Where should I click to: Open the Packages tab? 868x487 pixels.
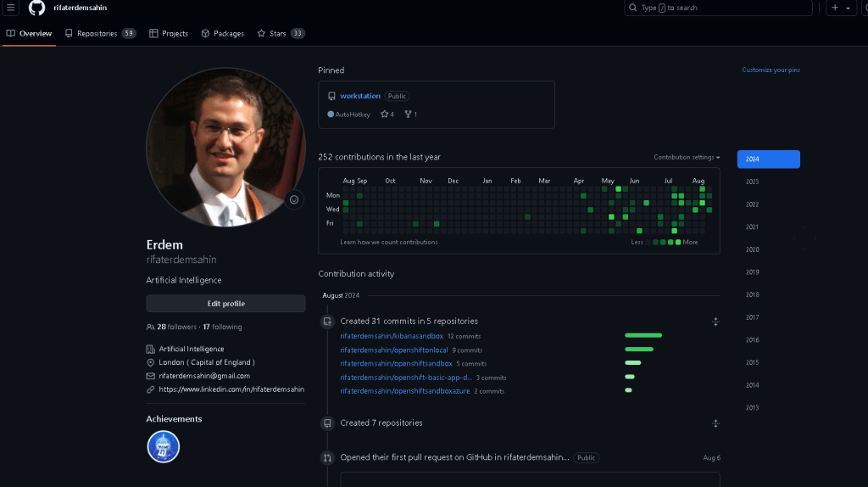[223, 33]
